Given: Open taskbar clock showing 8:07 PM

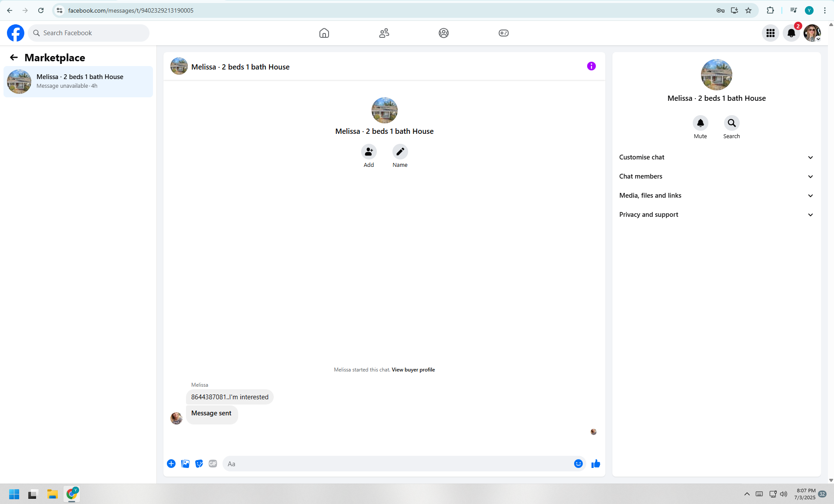Looking at the screenshot, I should (805, 494).
